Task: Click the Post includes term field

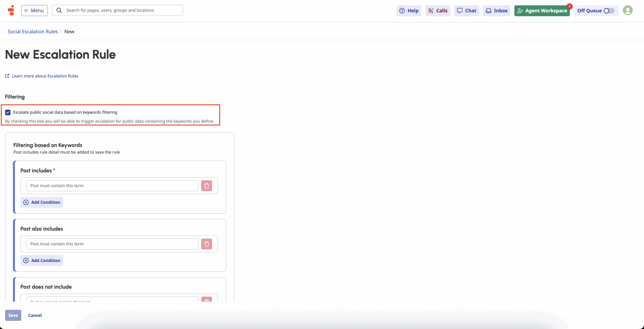Action: tap(112, 186)
